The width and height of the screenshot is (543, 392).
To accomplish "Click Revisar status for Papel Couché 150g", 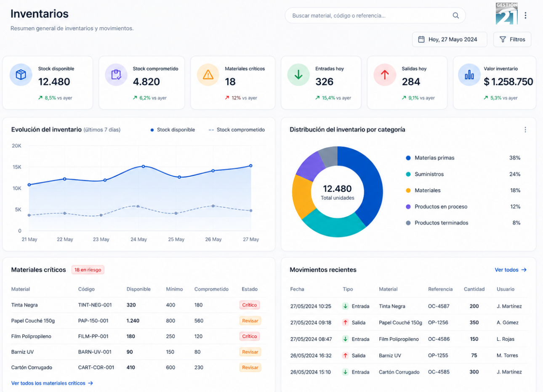I will pos(250,321).
